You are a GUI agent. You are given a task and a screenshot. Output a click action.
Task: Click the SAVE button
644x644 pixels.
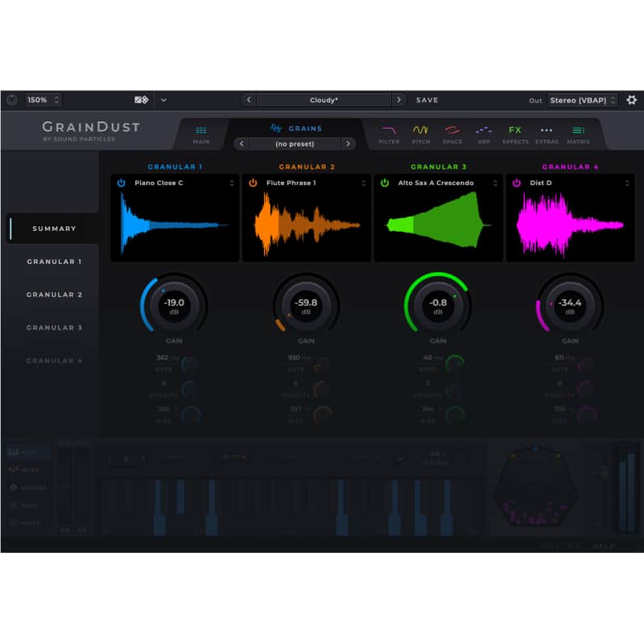coord(427,100)
